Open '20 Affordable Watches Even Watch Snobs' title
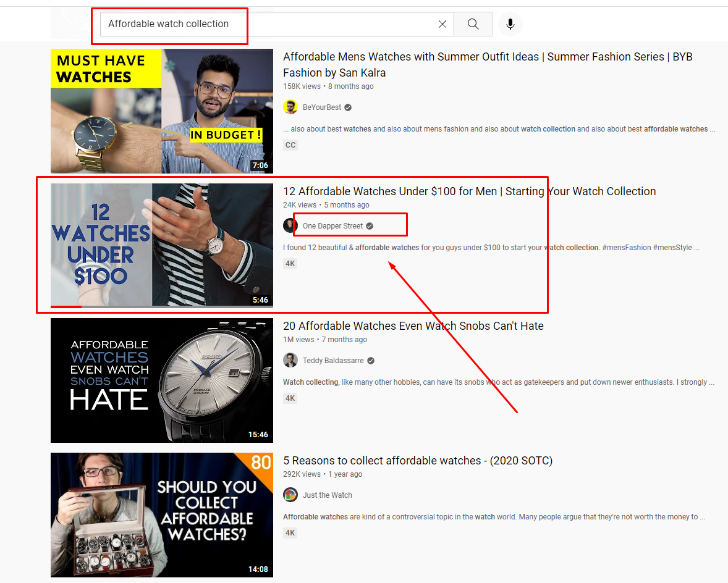This screenshot has height=583, width=728. [413, 326]
